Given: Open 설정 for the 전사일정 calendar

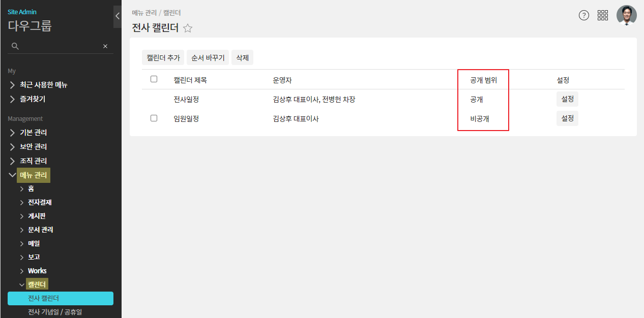Looking at the screenshot, I should [x=567, y=99].
